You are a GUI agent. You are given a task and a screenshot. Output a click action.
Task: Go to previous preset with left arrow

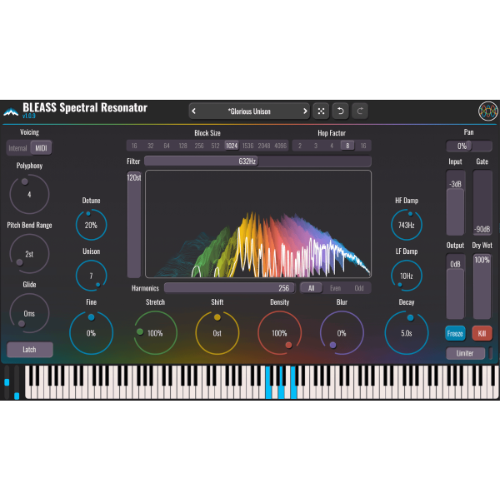point(194,111)
